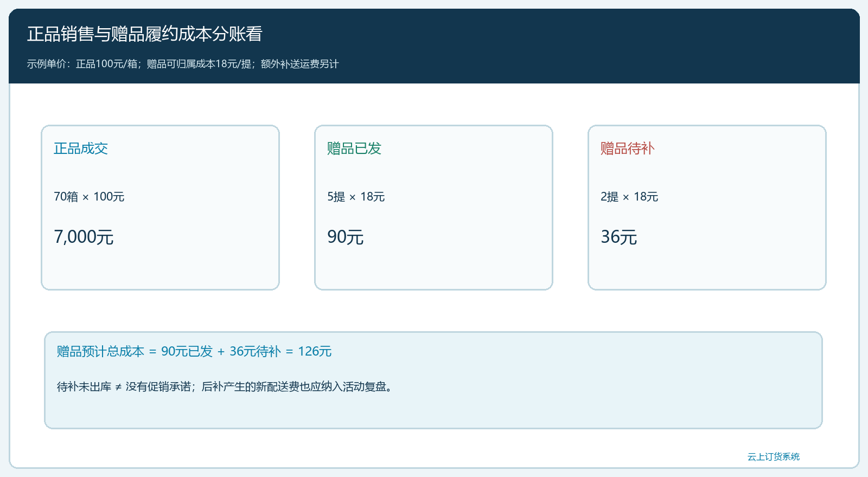Click the subtitle line starting 示例单价
The height and width of the screenshot is (477, 868).
(183, 64)
